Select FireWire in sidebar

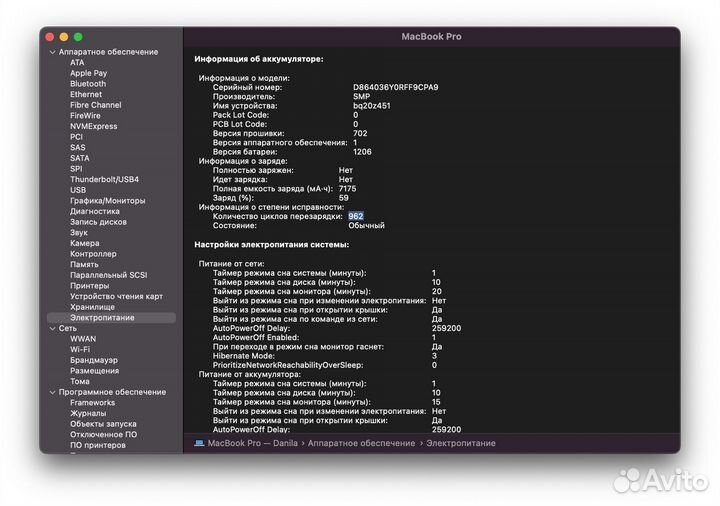click(x=85, y=116)
